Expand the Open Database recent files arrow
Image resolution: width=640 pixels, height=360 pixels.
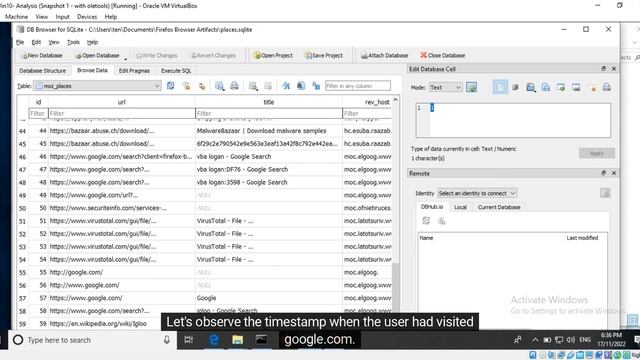(126, 58)
